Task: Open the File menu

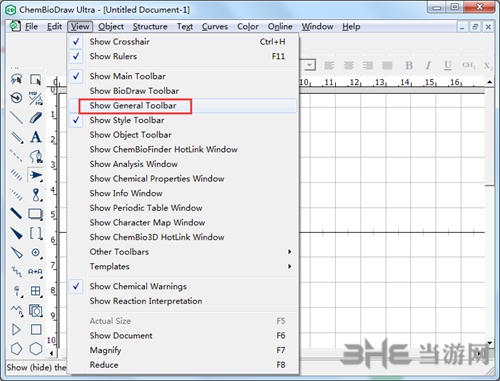Action: coord(31,26)
